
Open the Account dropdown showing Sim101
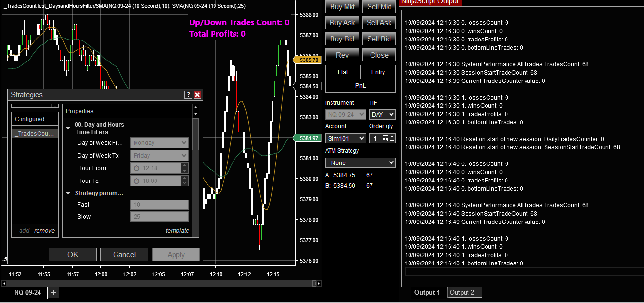[345, 138]
